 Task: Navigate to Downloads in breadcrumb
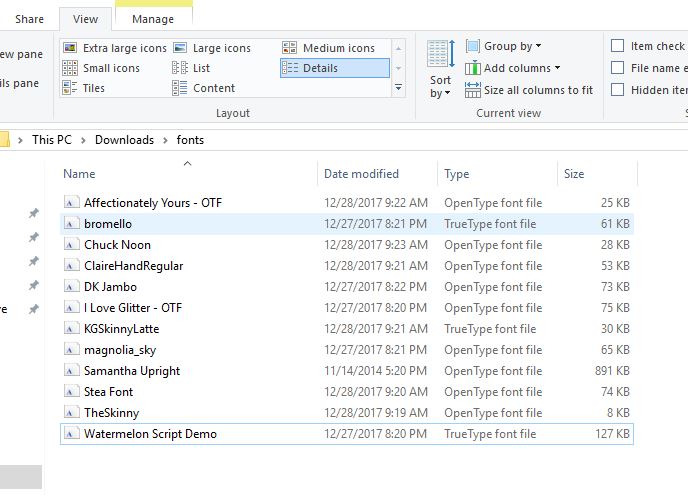coord(125,140)
